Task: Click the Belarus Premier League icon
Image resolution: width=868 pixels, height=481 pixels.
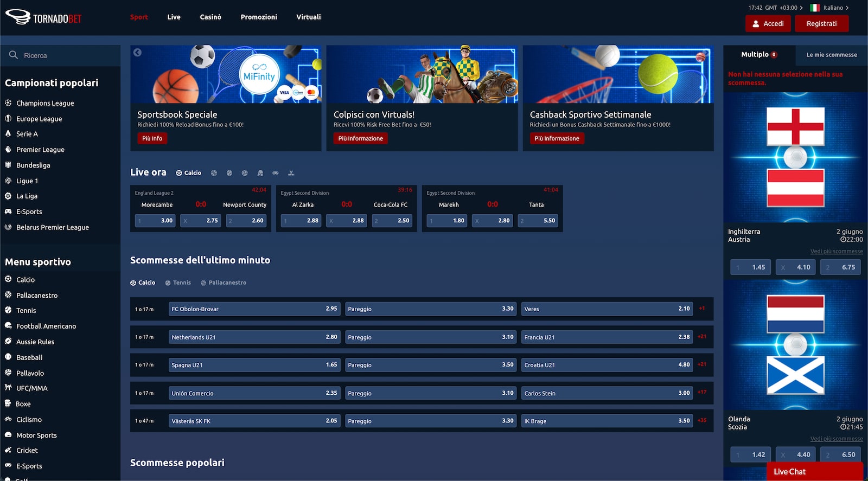Action: (x=8, y=227)
